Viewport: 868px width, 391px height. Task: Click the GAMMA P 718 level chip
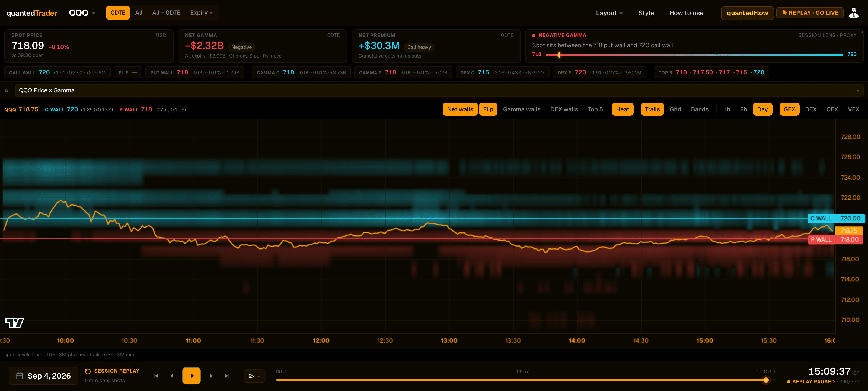point(403,72)
